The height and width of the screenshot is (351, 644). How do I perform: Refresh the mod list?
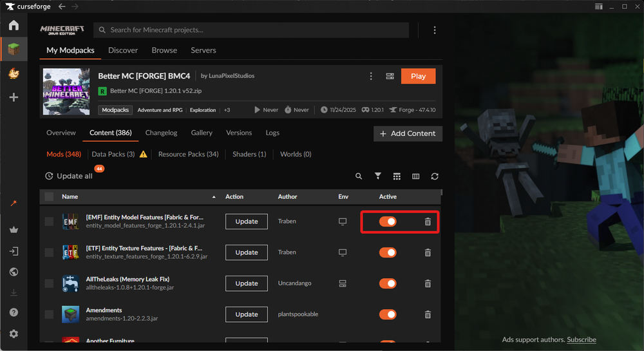(435, 176)
